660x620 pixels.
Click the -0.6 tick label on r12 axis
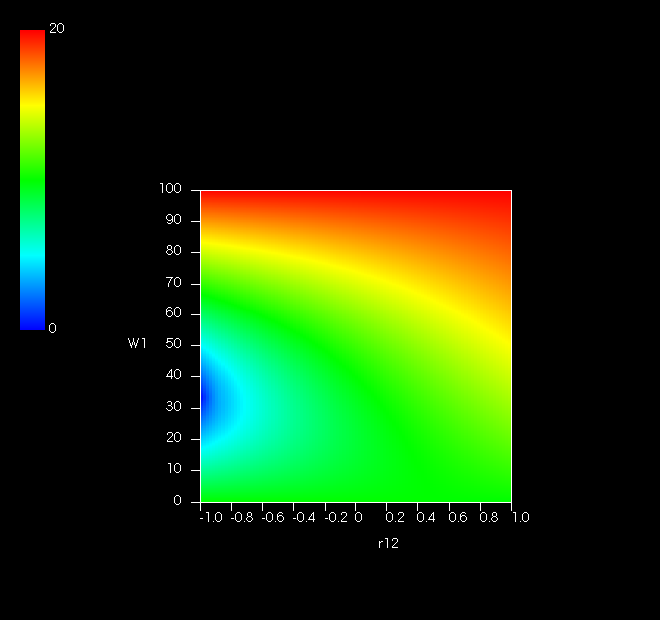pyautogui.click(x=273, y=517)
